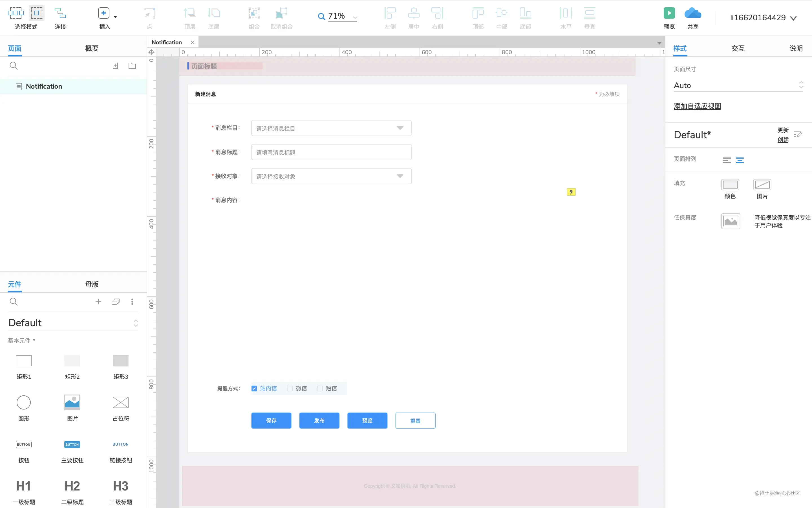Align left with 左侧
The width and height of the screenshot is (812, 508).
click(390, 13)
